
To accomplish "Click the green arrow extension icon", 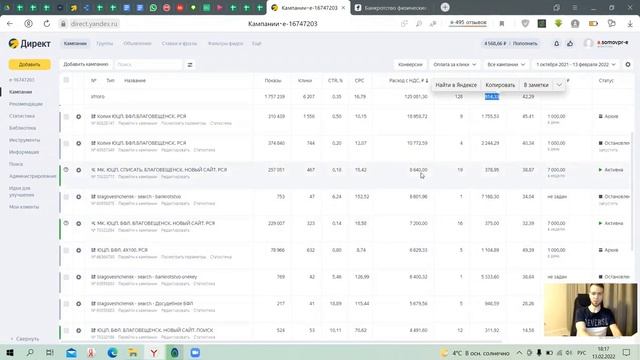I will [x=558, y=24].
